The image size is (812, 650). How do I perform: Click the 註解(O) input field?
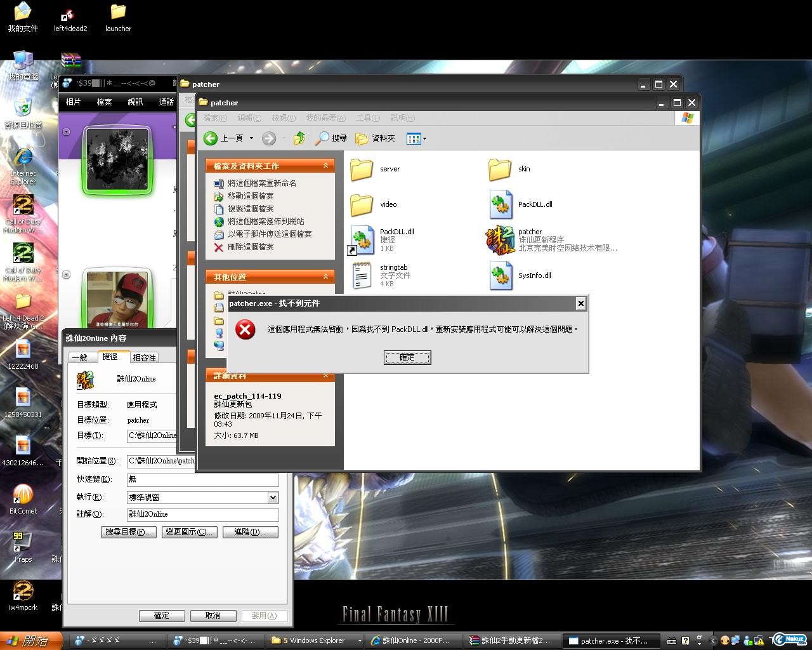[x=202, y=514]
